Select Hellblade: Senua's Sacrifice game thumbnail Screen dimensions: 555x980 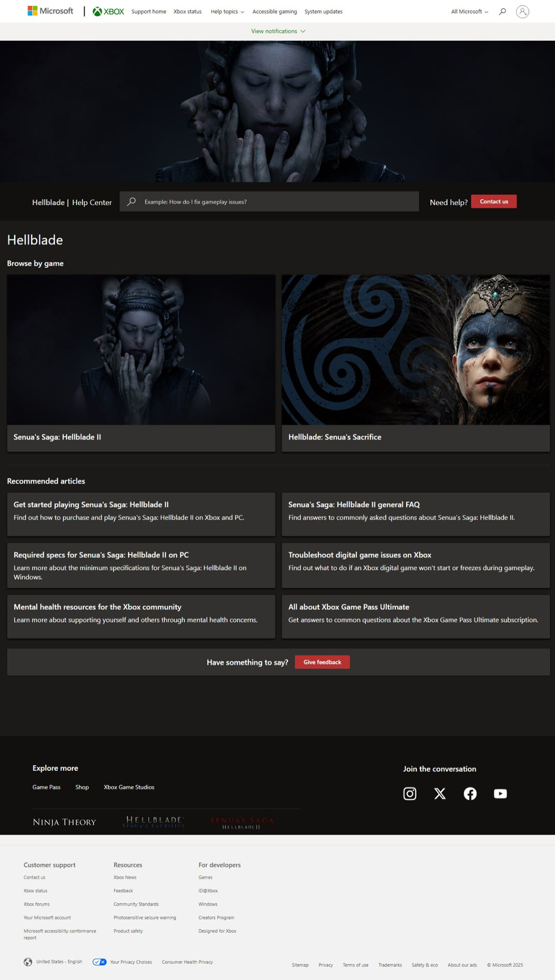[415, 350]
